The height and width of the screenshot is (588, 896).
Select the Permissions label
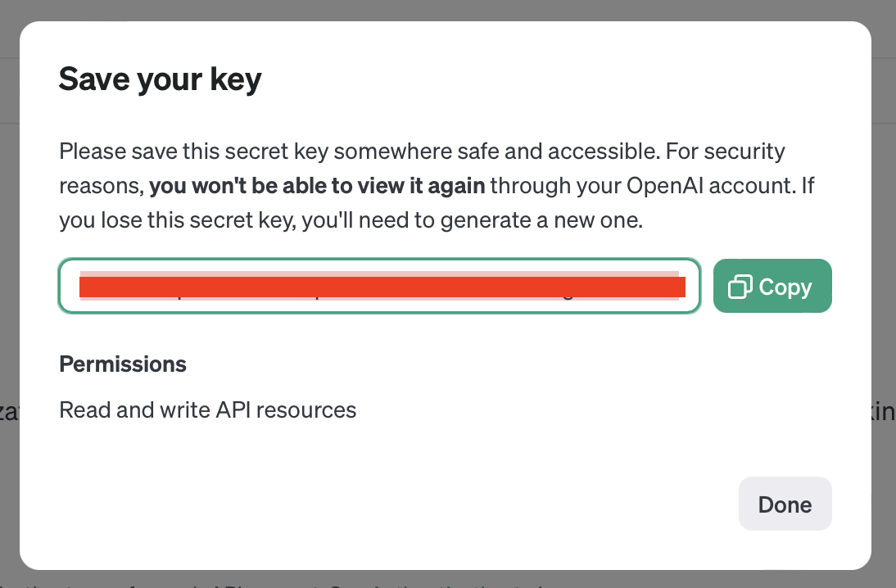coord(122,364)
